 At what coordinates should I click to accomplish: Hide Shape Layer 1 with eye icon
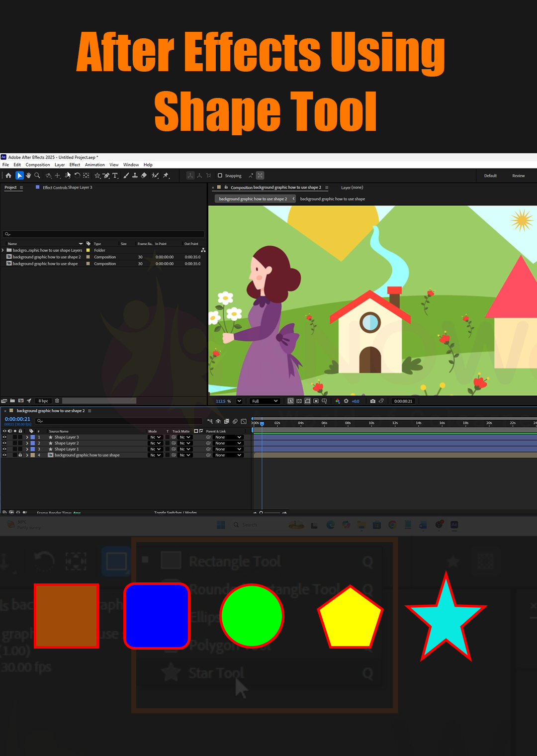pos(4,449)
